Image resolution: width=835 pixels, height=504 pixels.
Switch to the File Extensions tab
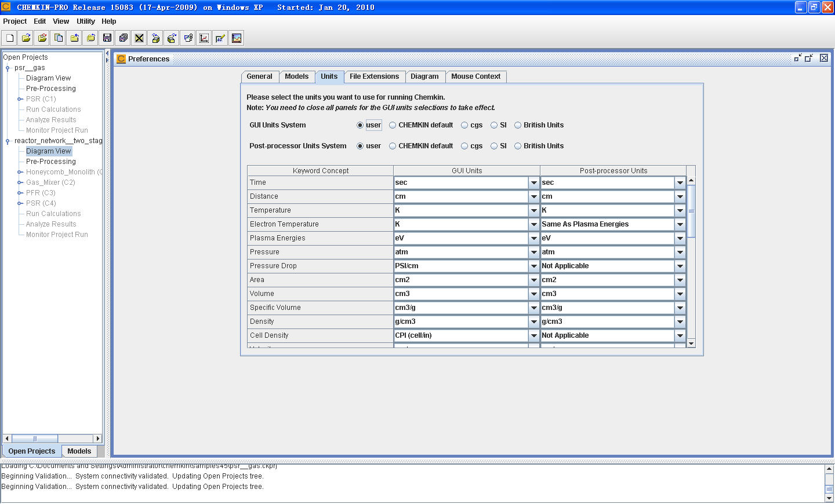tap(374, 76)
